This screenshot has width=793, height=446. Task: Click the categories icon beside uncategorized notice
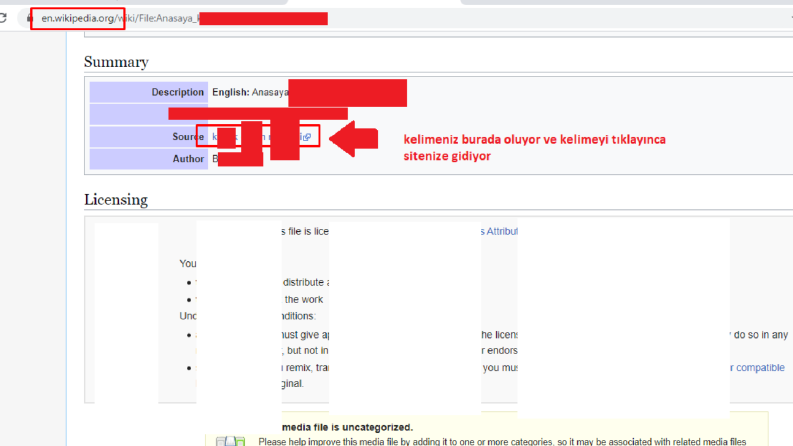(230, 441)
